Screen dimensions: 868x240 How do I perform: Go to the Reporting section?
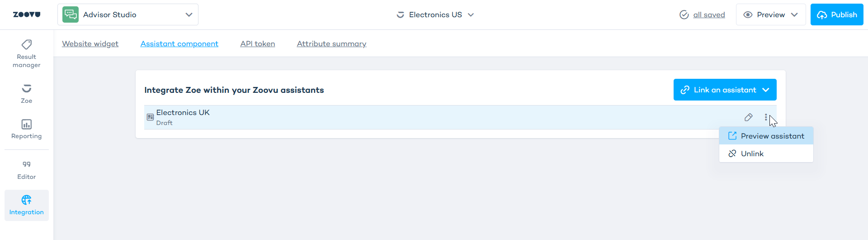click(x=27, y=129)
